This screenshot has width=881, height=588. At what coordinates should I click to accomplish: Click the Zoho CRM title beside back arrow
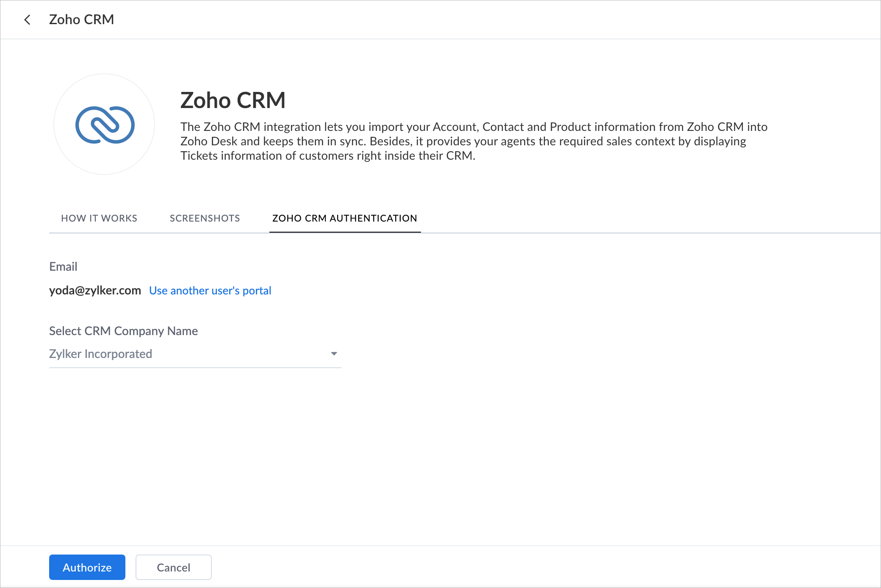(81, 19)
